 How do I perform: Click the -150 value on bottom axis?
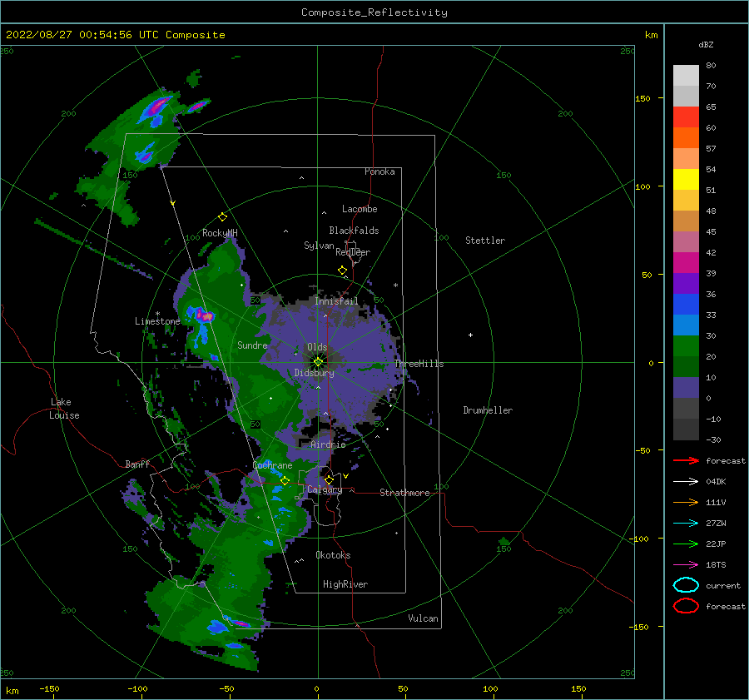tap(49, 688)
